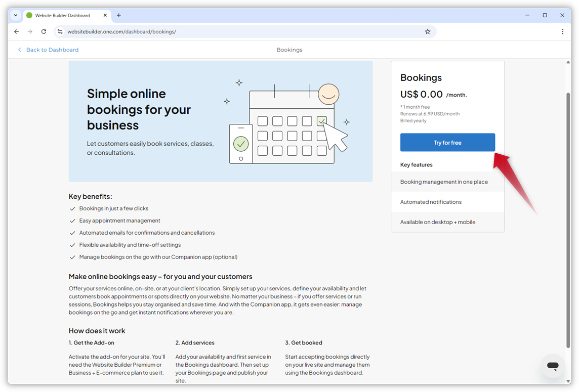Open the tab search chevron
Viewport: 579px width, 392px height.
pos(15,15)
